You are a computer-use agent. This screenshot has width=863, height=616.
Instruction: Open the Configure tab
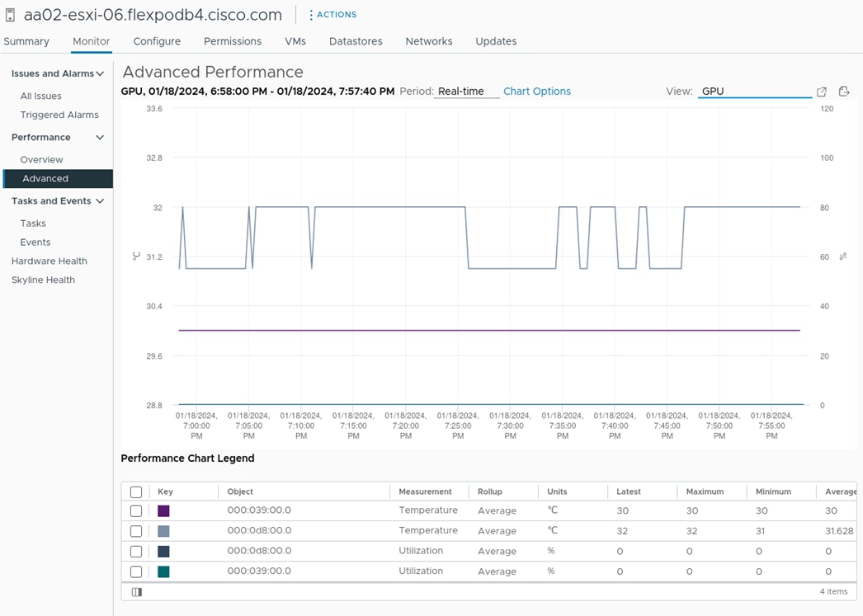[x=157, y=41]
